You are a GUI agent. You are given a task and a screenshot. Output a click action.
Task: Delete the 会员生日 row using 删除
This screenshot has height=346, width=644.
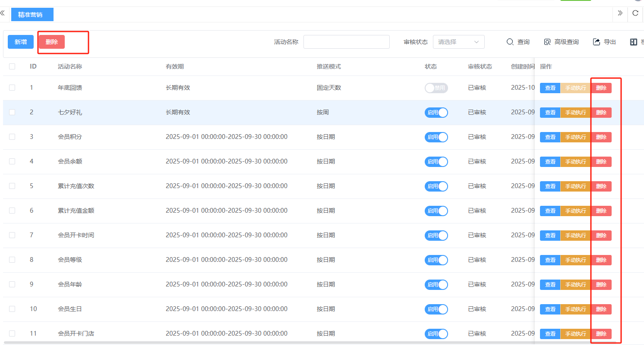tap(601, 309)
